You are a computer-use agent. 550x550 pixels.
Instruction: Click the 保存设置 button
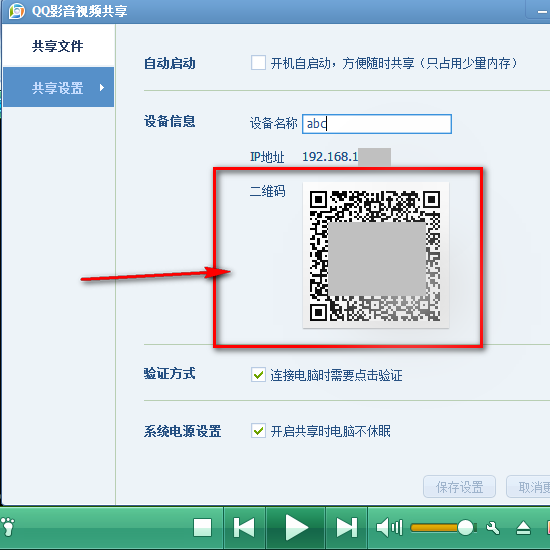[x=459, y=487]
